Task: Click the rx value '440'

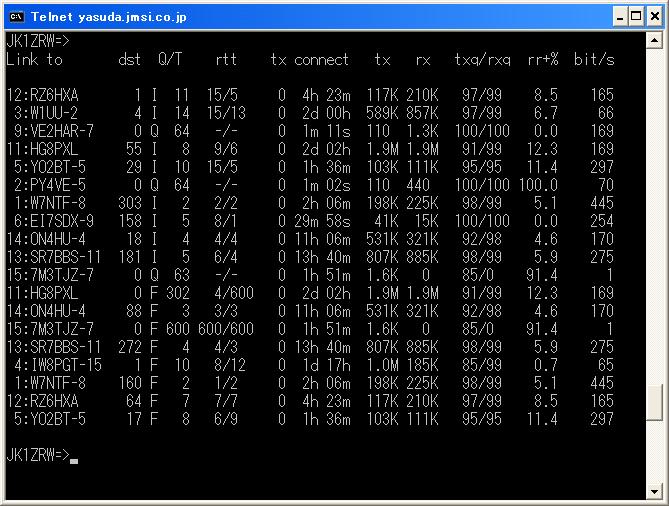Action: pyautogui.click(x=418, y=185)
